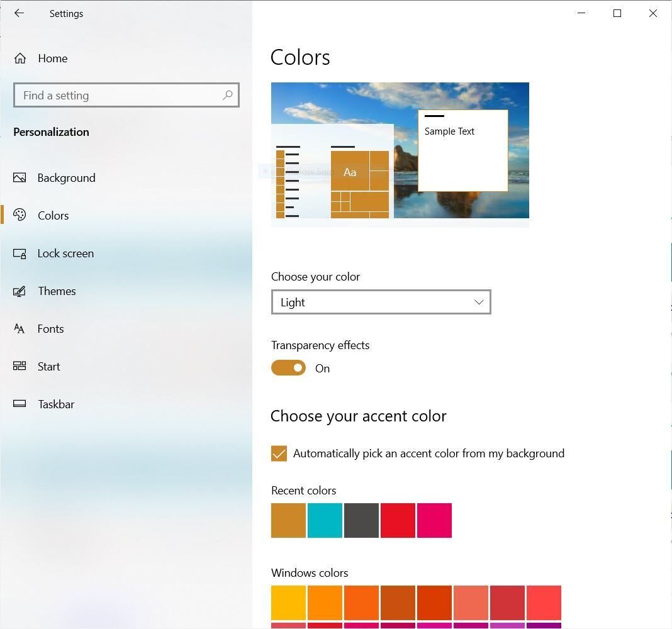Image resolution: width=672 pixels, height=629 pixels.
Task: Open Lock screen settings
Action: [x=65, y=253]
